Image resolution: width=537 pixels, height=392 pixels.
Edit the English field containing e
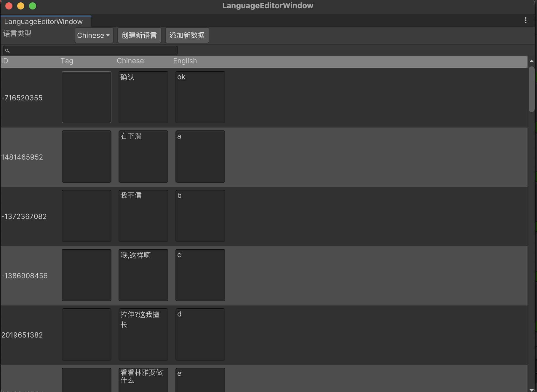tap(200, 380)
